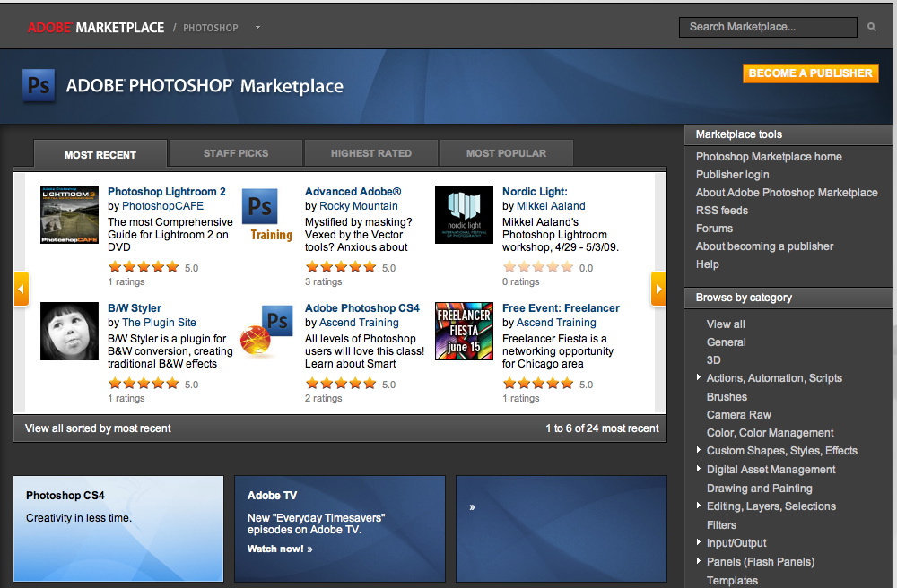Expand Digital Asset Management category
Image resolution: width=897 pixels, height=588 pixels.
click(699, 469)
